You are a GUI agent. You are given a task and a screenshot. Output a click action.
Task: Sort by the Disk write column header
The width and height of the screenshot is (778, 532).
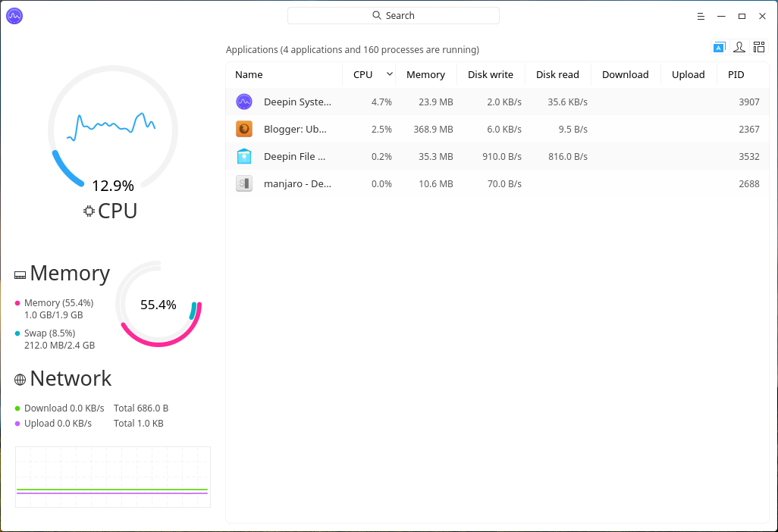pos(491,74)
